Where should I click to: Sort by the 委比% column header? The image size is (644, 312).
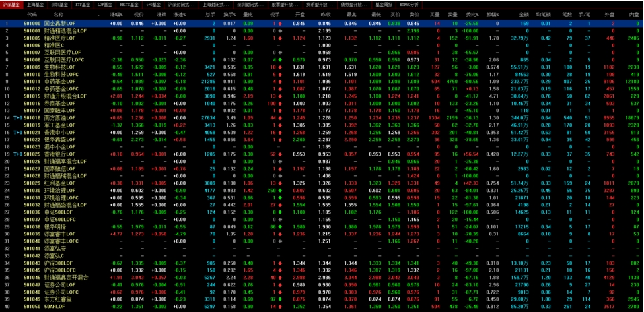pyautogui.click(x=472, y=15)
